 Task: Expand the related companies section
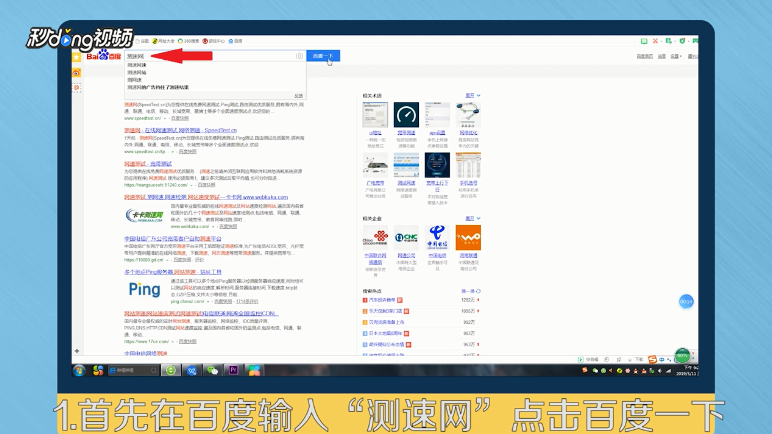pos(473,218)
